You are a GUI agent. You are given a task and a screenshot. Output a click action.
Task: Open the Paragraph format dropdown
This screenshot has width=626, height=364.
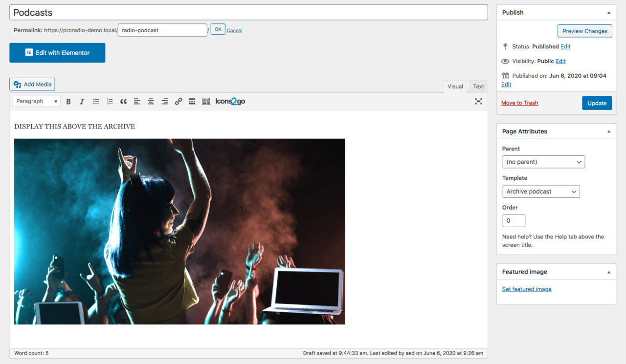pyautogui.click(x=36, y=101)
